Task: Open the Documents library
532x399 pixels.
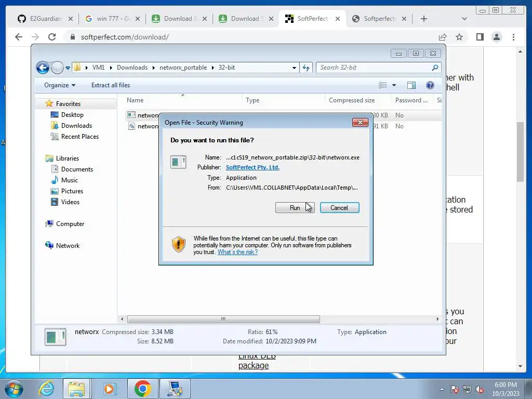Action: tap(77, 169)
